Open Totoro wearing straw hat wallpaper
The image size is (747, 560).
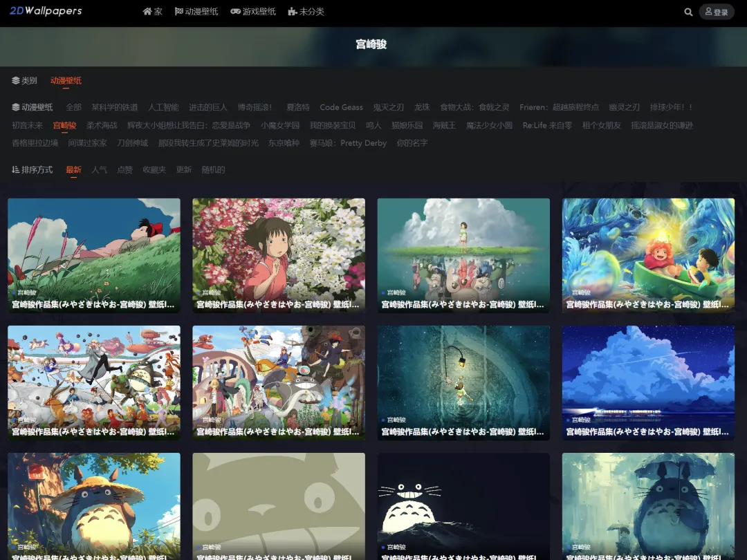[x=94, y=506]
